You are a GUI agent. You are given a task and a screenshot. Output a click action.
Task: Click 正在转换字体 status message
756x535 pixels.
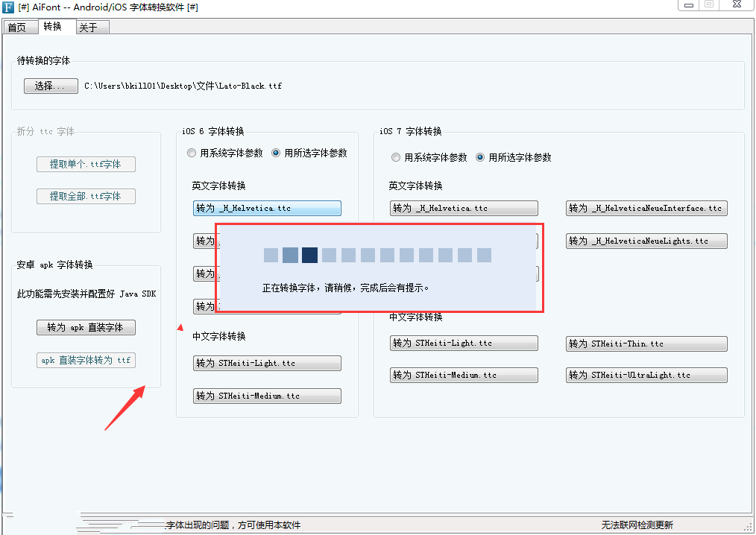[x=345, y=288]
